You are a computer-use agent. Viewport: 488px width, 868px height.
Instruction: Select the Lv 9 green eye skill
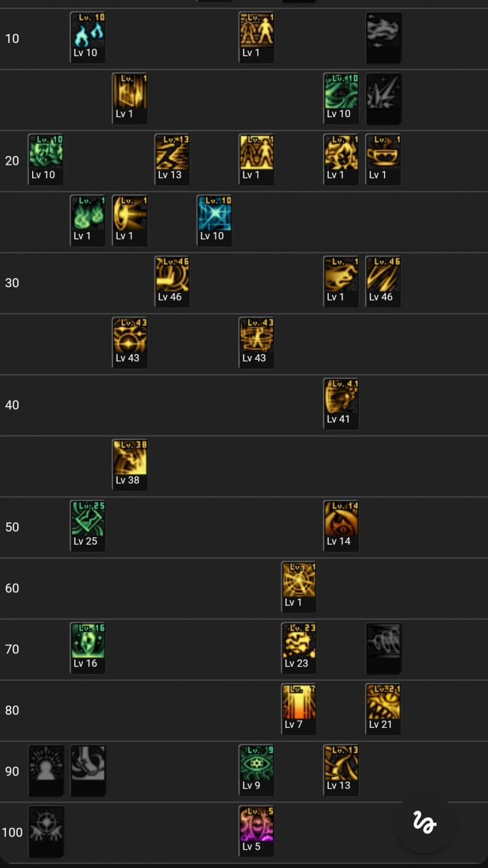click(x=256, y=770)
